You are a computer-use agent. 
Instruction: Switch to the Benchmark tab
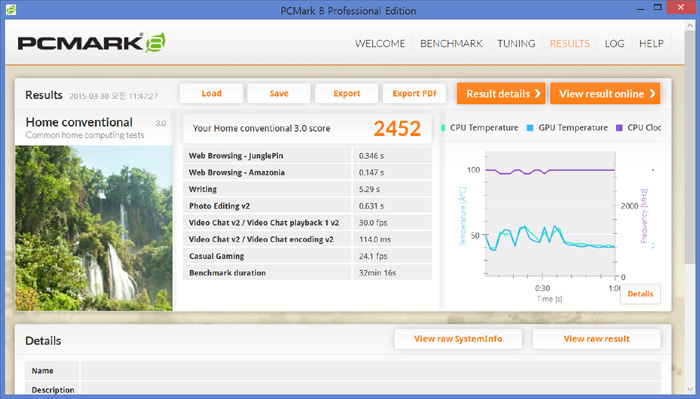[451, 43]
